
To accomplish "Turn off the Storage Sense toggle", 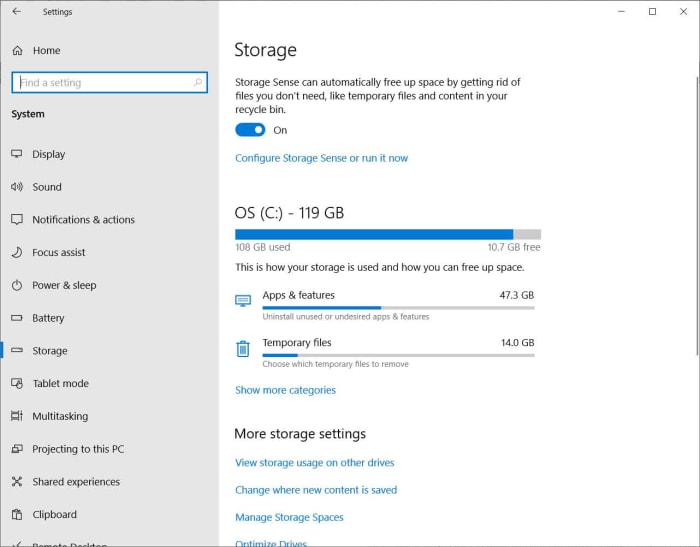I will [250, 130].
